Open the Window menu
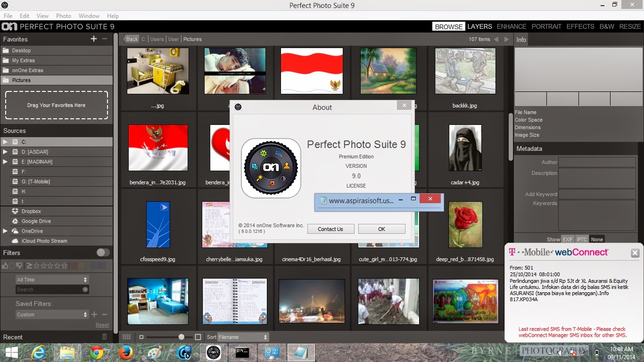 tap(89, 16)
